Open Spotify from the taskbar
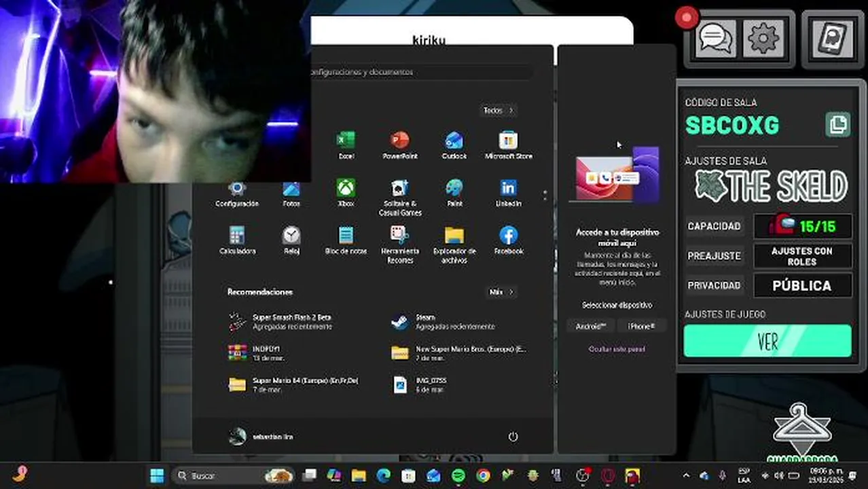Image resolution: width=868 pixels, height=489 pixels. pos(458,475)
